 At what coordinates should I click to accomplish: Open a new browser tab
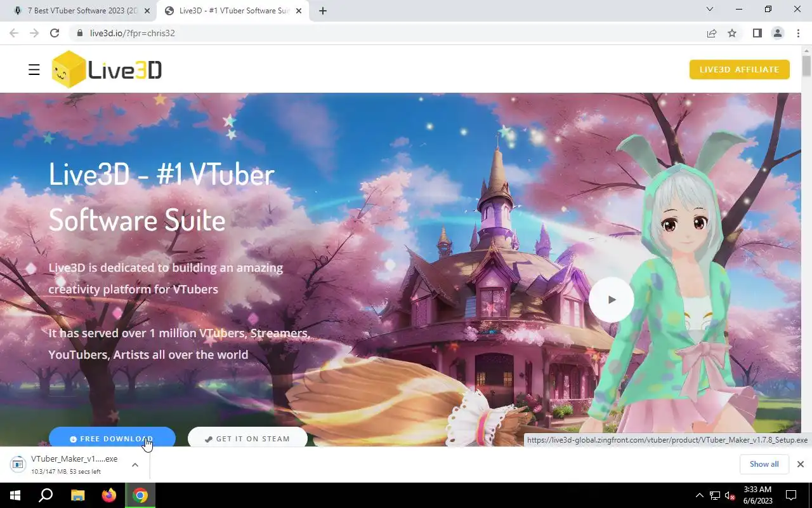pyautogui.click(x=322, y=11)
